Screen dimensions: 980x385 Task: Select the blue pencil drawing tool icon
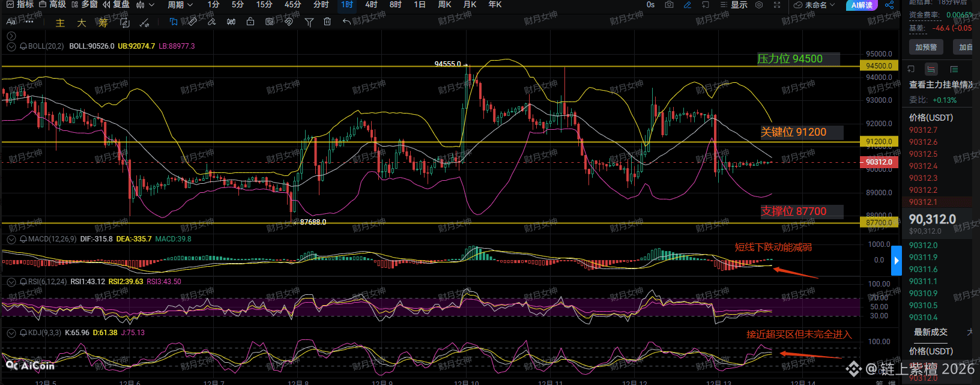pos(688,5)
